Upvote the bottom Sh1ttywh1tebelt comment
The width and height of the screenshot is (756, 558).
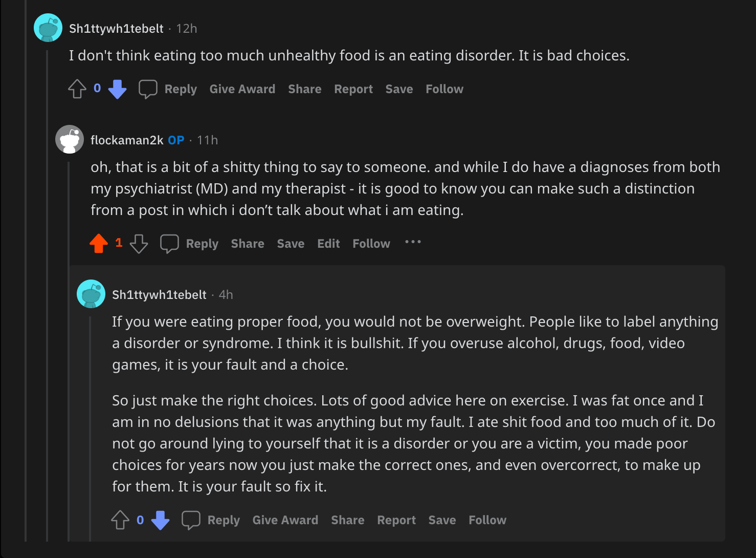[x=120, y=520]
